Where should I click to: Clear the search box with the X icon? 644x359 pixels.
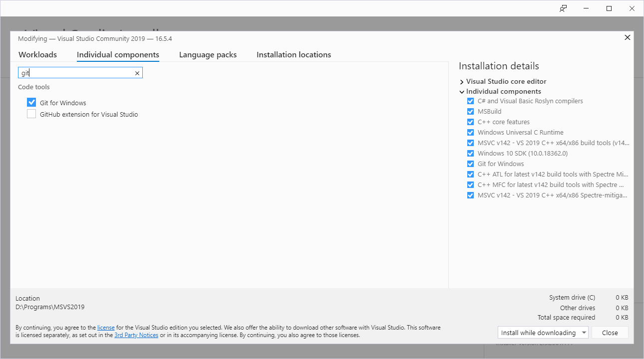(x=137, y=73)
